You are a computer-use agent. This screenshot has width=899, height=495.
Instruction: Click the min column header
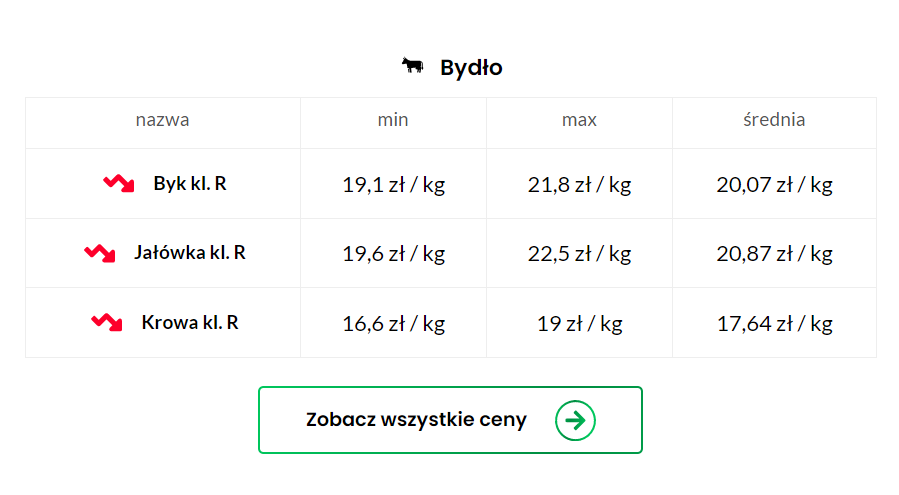[x=393, y=119]
